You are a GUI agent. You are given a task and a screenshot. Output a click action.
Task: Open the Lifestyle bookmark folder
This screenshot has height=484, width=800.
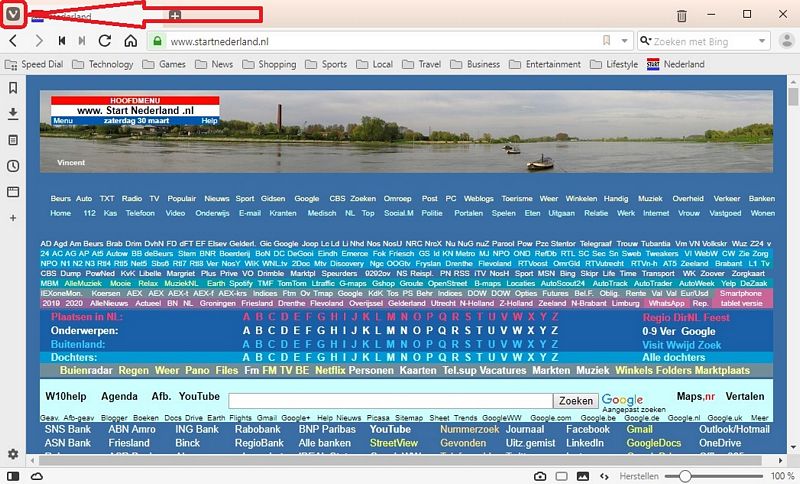click(x=614, y=64)
